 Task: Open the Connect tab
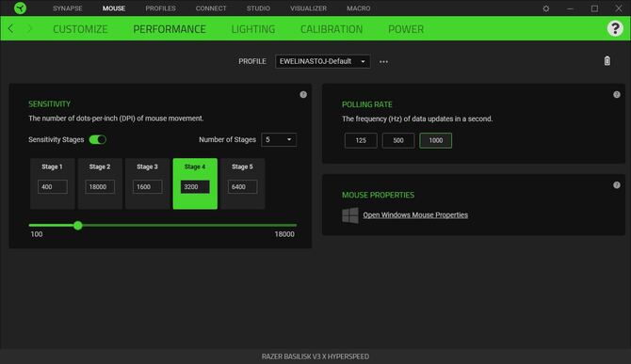pyautogui.click(x=211, y=8)
